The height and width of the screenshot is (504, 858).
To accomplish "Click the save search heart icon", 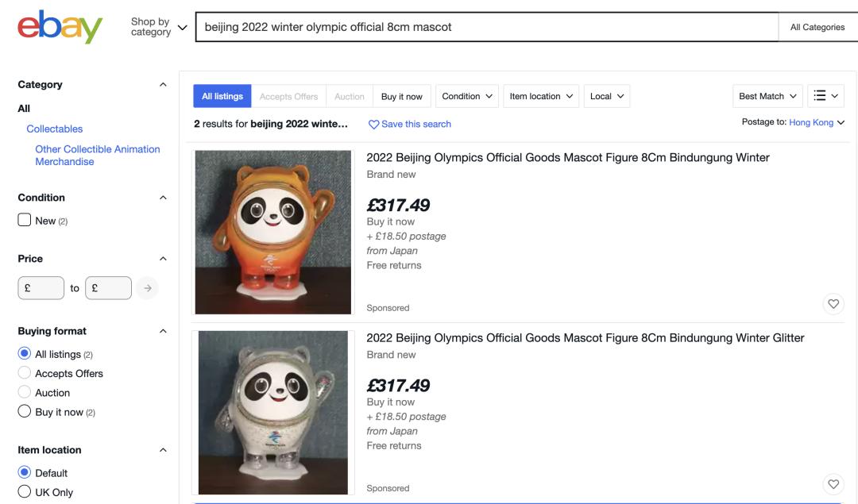I will pos(374,125).
